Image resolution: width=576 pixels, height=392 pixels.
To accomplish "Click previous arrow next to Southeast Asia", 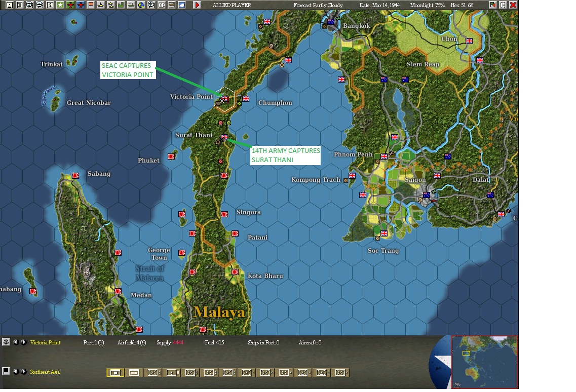I will pyautogui.click(x=16, y=372).
